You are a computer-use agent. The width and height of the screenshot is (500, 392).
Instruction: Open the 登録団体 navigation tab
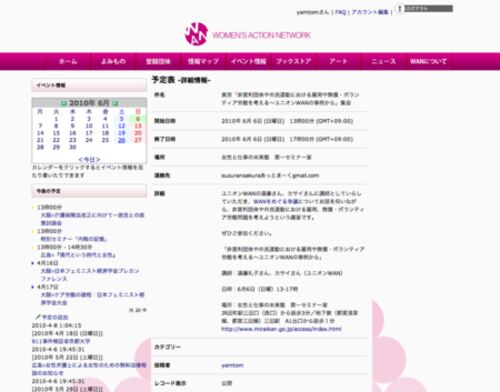[x=158, y=61]
